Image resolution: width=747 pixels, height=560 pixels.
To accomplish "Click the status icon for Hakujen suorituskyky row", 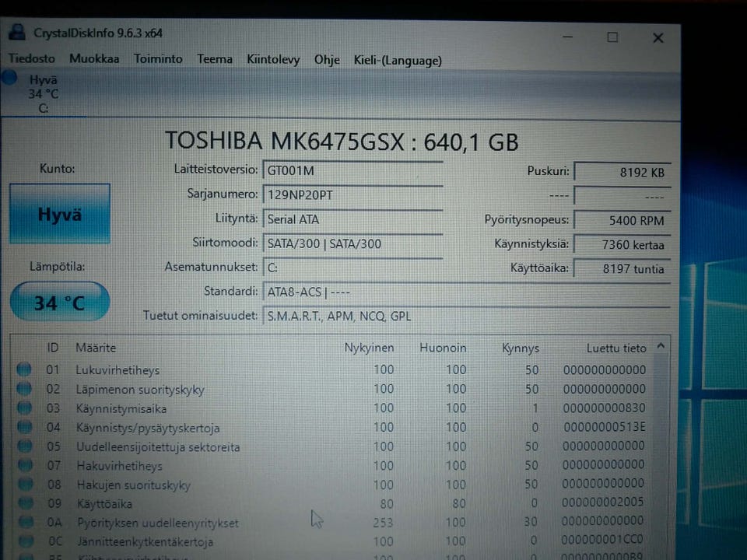I will pos(26,484).
